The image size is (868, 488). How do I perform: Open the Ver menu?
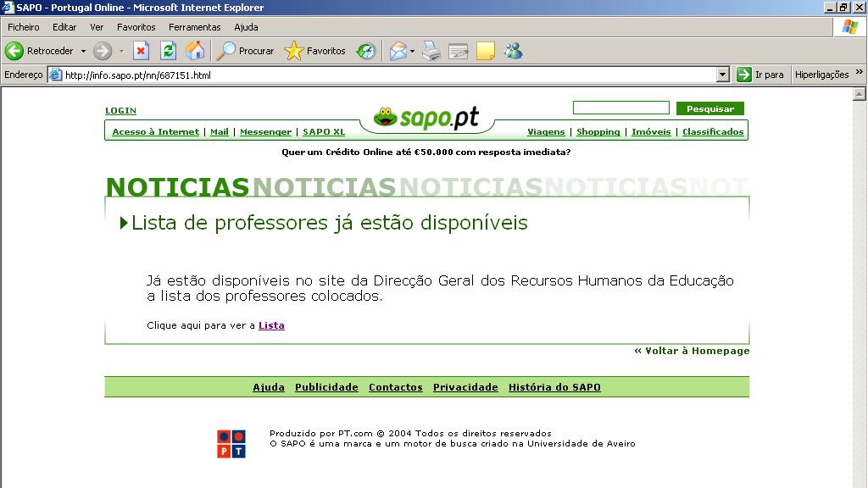point(97,27)
